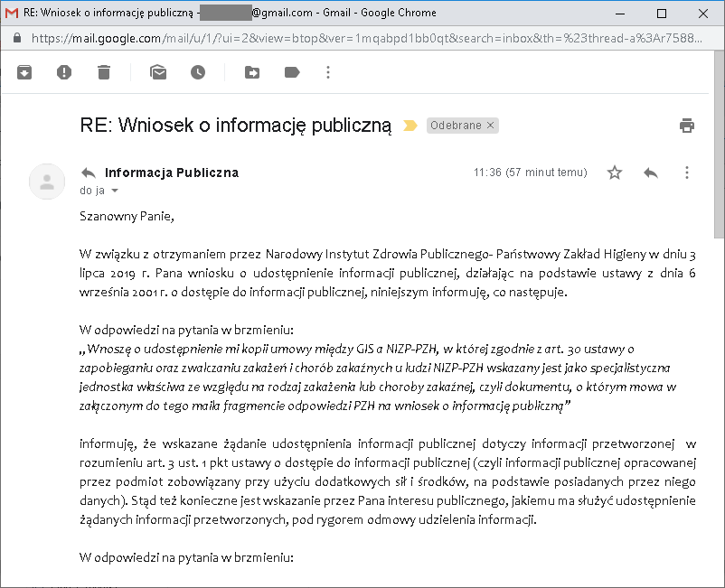
Task: Star the message from Informacja Publiczna
Action: click(x=615, y=173)
